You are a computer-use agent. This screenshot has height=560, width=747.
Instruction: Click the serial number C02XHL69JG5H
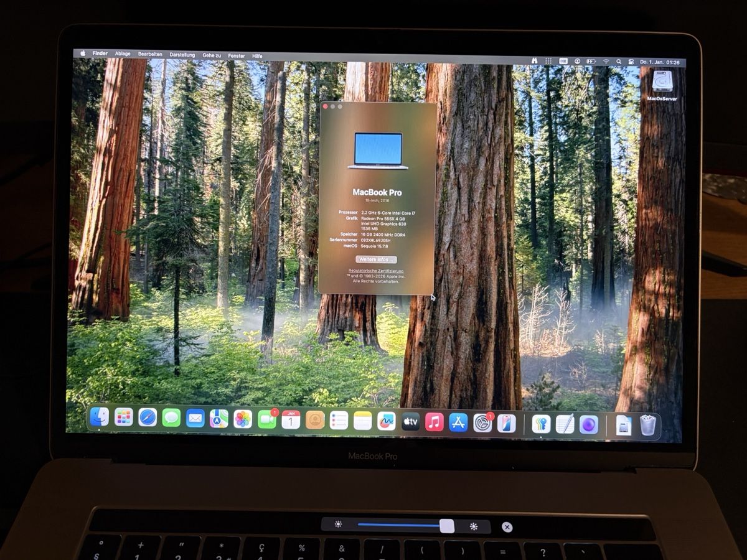point(376,240)
